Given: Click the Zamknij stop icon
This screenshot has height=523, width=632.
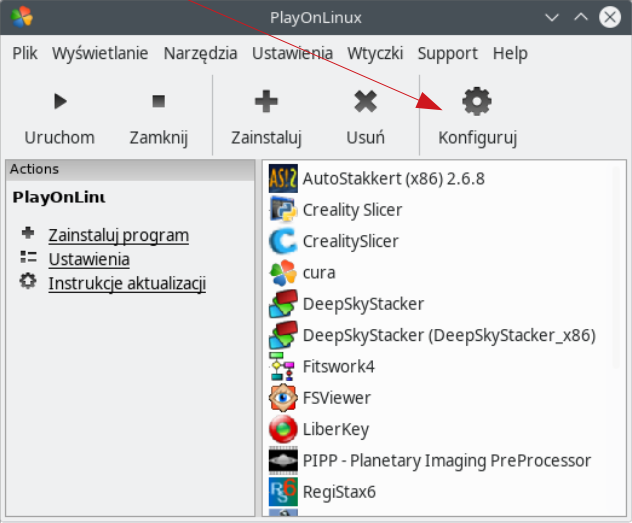Looking at the screenshot, I should [159, 101].
